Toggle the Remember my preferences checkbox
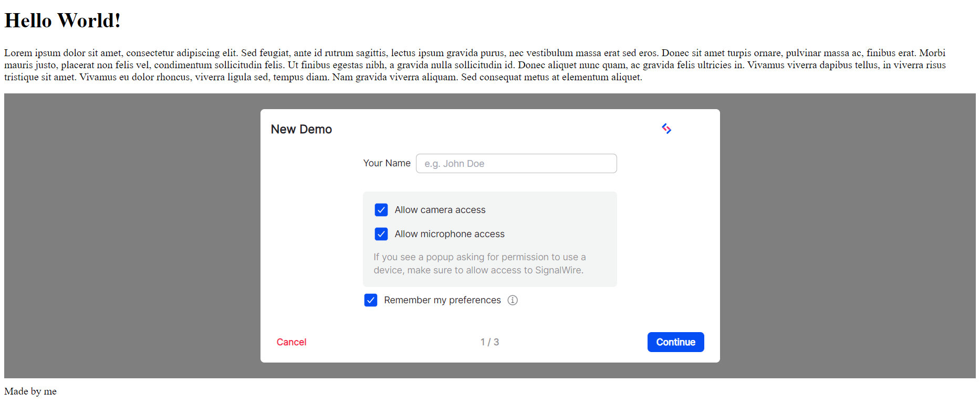The image size is (980, 404). coord(371,300)
